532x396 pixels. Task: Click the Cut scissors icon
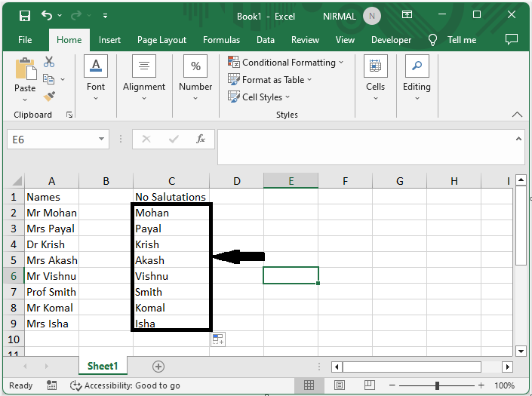[49, 63]
